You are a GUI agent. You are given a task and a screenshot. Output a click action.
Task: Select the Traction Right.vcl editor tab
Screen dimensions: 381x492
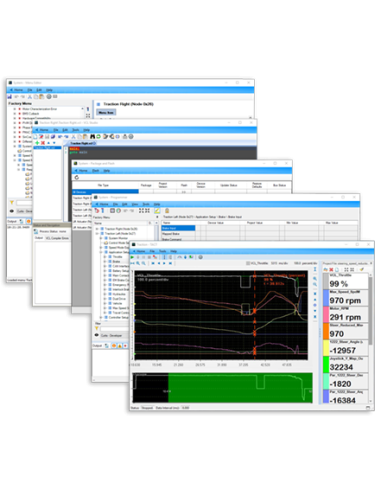(x=83, y=143)
